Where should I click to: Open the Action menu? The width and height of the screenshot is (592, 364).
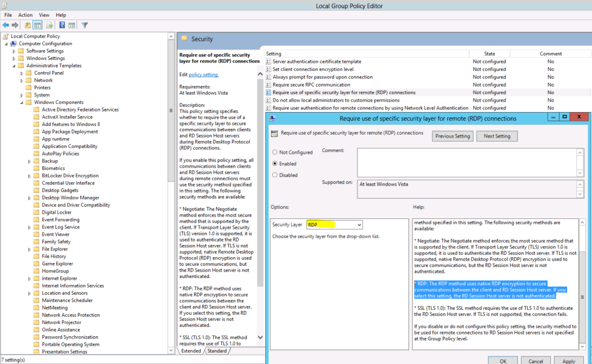pos(25,14)
